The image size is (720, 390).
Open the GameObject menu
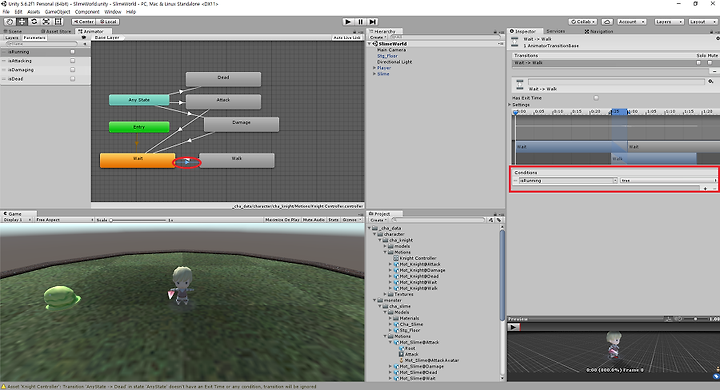(x=57, y=12)
